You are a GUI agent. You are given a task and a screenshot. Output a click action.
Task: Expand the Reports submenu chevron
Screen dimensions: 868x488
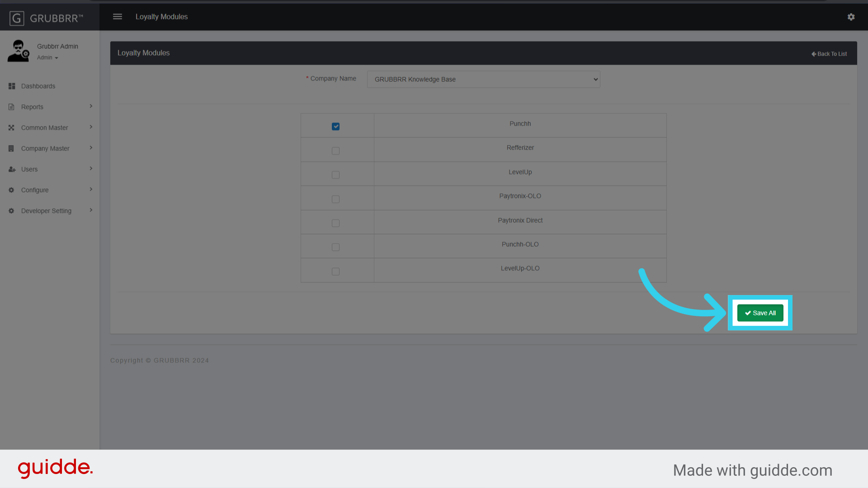tap(91, 106)
